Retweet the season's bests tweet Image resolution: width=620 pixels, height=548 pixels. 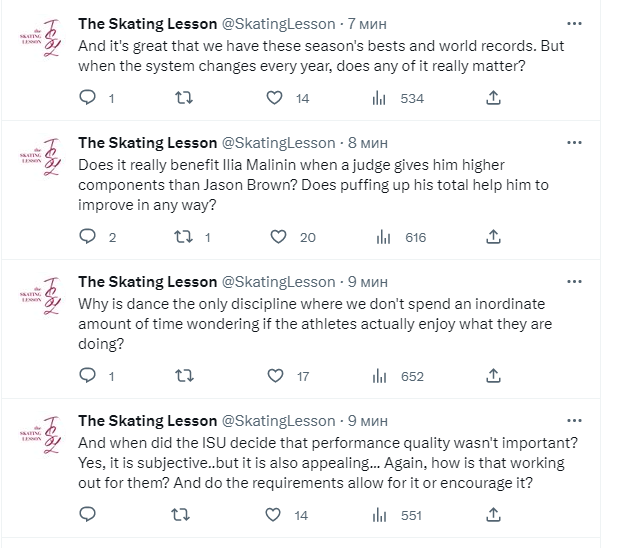tap(183, 98)
